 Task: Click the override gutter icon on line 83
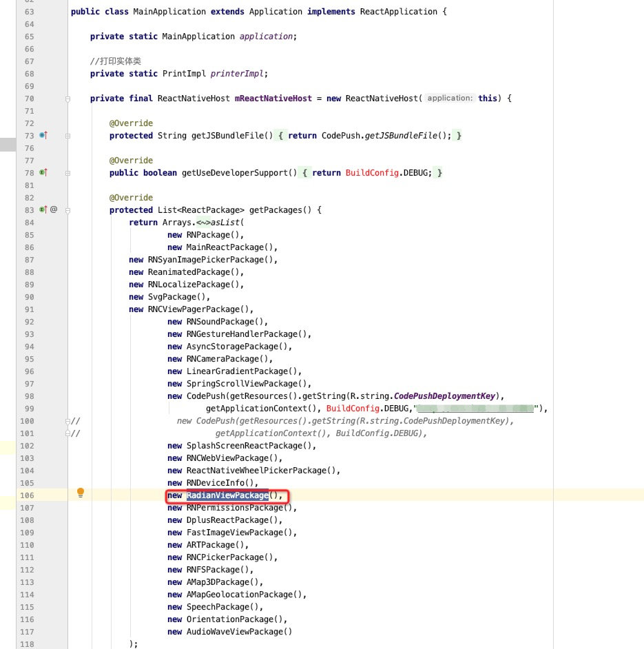(x=43, y=209)
